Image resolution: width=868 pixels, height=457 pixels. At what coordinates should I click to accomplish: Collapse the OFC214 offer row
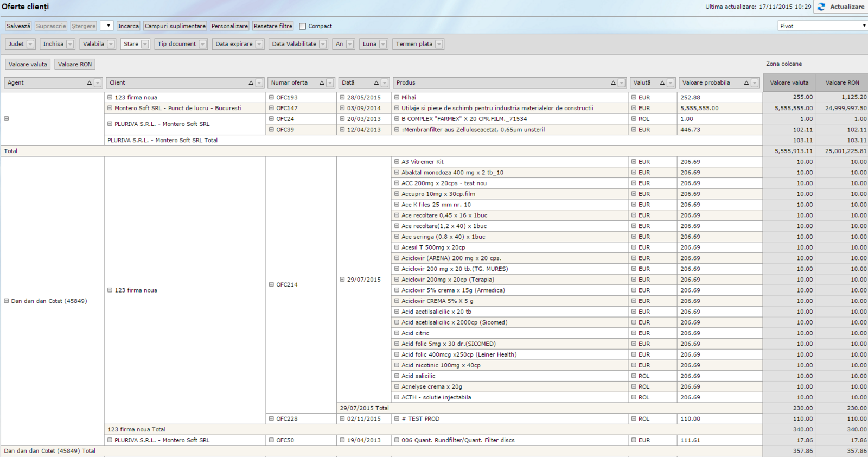[x=272, y=284]
